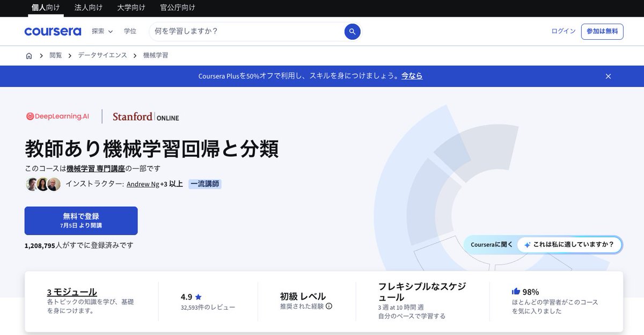Click the instructor avatar photos
Viewport: 644px width, 335px height.
coord(43,184)
